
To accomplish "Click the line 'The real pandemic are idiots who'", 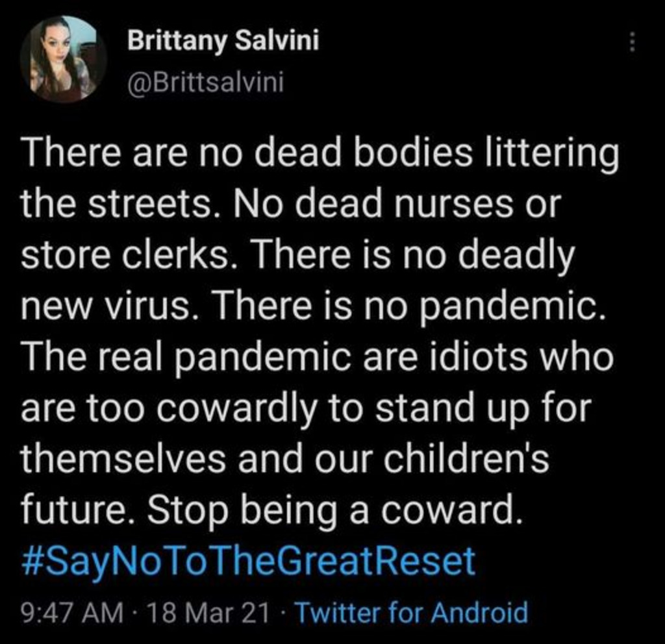I will 317,358.
